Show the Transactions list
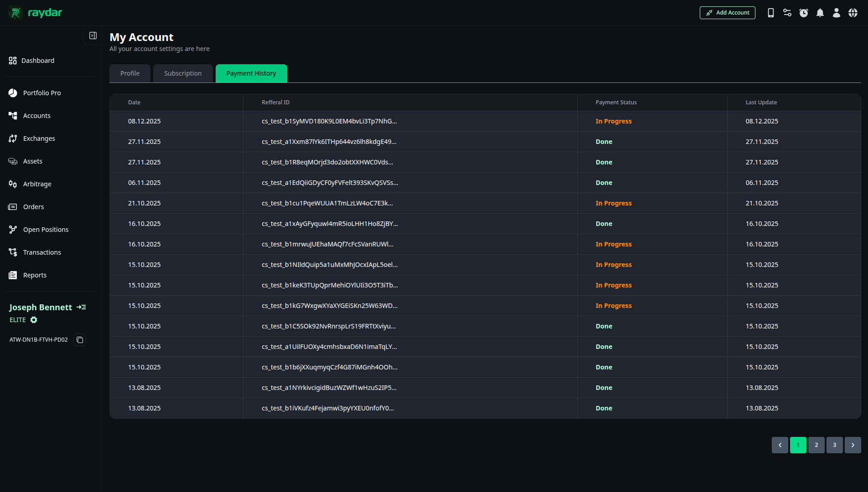The height and width of the screenshot is (492, 868). pos(41,252)
